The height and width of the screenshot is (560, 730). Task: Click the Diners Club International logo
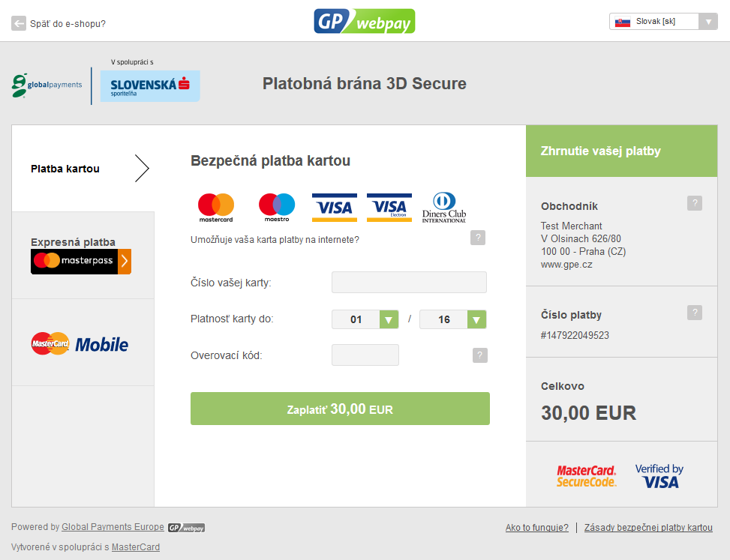coord(444,208)
